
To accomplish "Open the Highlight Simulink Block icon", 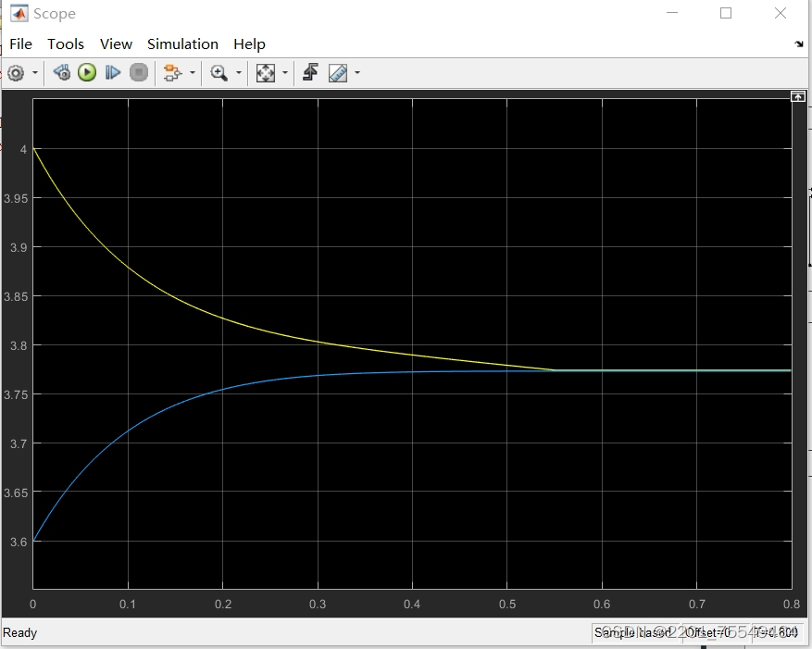I will (x=172, y=73).
